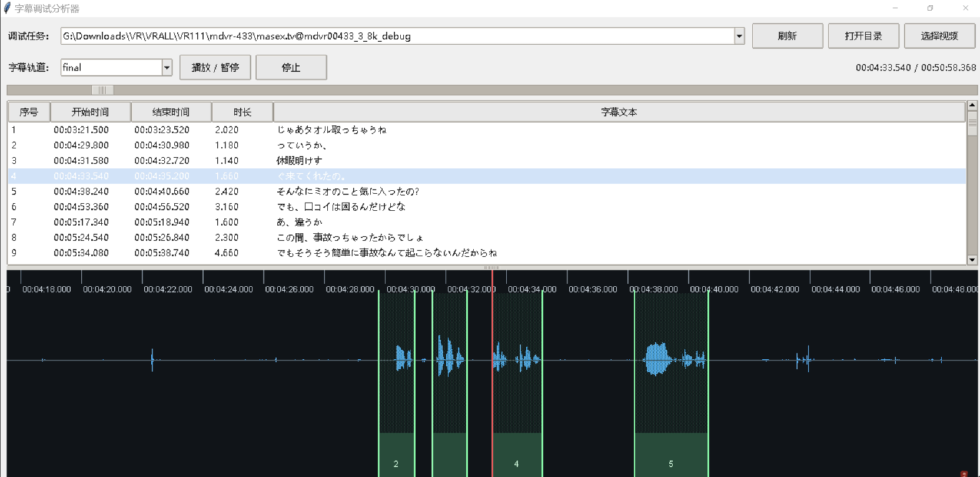
Task: Click the unlabeled segment between 2 and 4
Action: [x=450, y=383]
